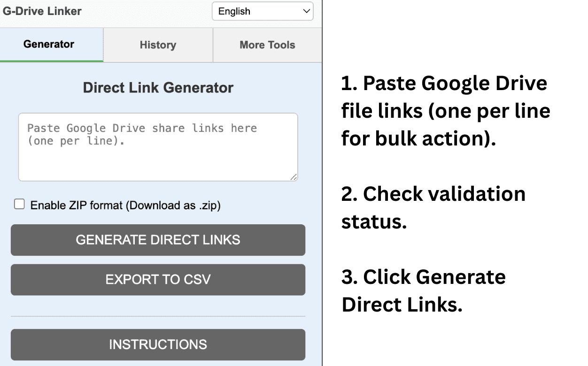Click step 2 Check validation status text
This screenshot has height=366, width=588.
coord(433,208)
